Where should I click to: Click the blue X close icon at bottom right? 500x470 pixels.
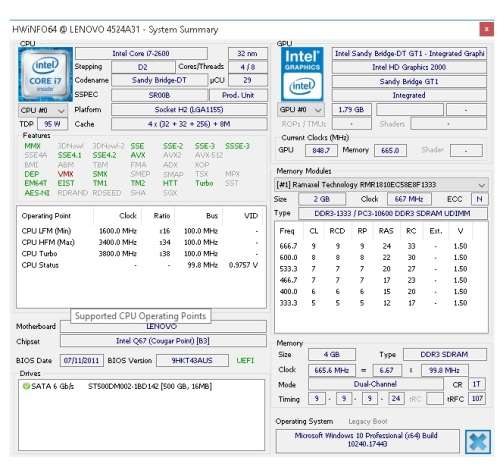[478, 442]
